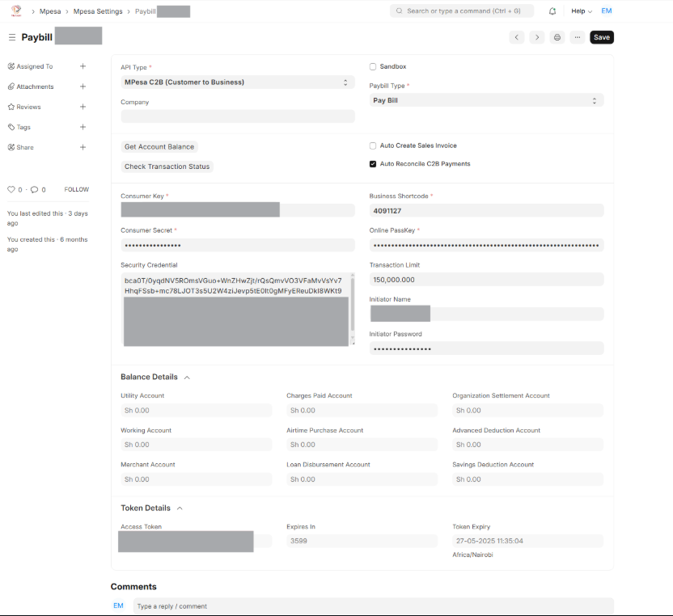673x616 pixels.
Task: Click the heart like icon
Action: [x=11, y=189]
